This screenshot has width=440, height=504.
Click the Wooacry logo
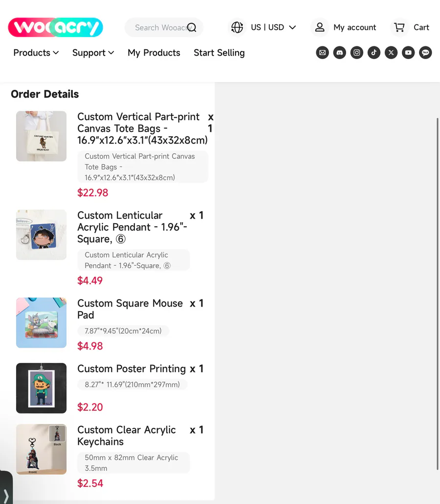[55, 27]
